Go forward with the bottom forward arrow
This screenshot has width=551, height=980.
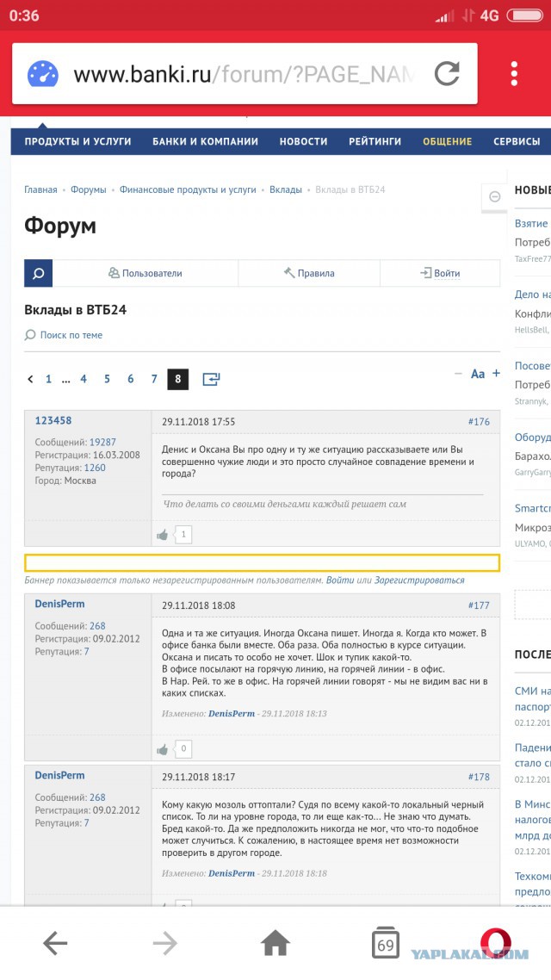[165, 942]
